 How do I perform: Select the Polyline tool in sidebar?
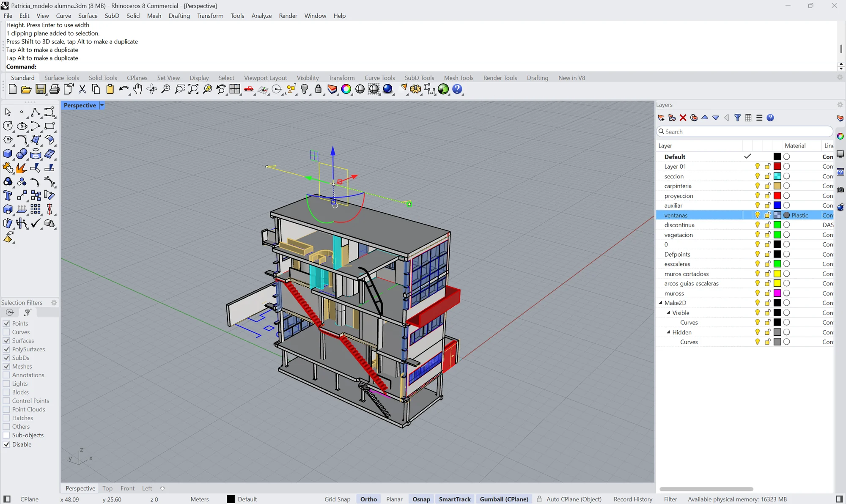(36, 112)
